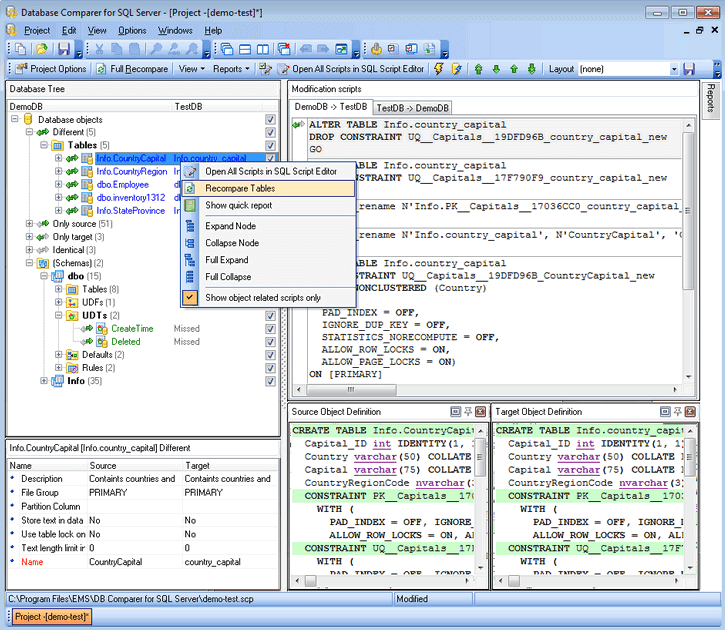Open the vertical Reports side panel
The height and width of the screenshot is (630, 725).
[711, 100]
